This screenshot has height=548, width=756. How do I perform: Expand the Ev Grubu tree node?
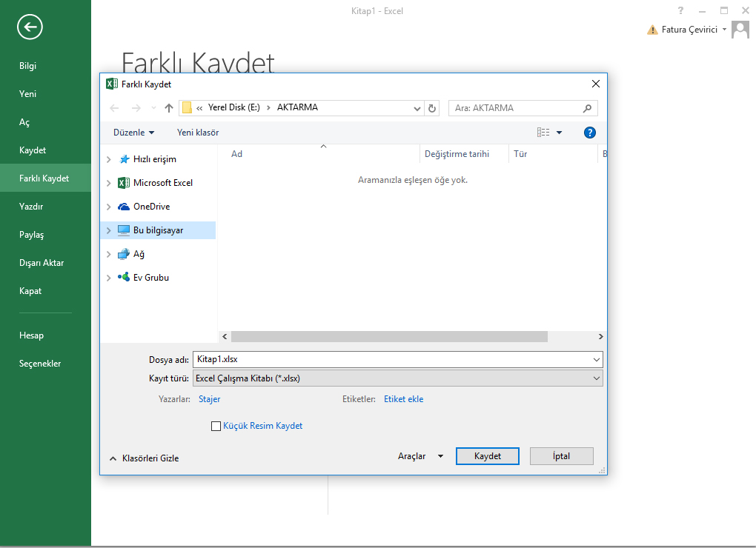[x=108, y=278]
